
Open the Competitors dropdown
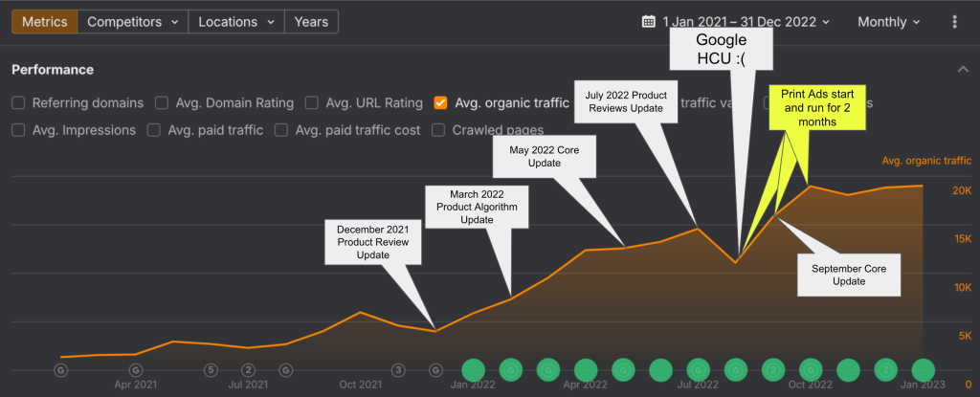131,22
